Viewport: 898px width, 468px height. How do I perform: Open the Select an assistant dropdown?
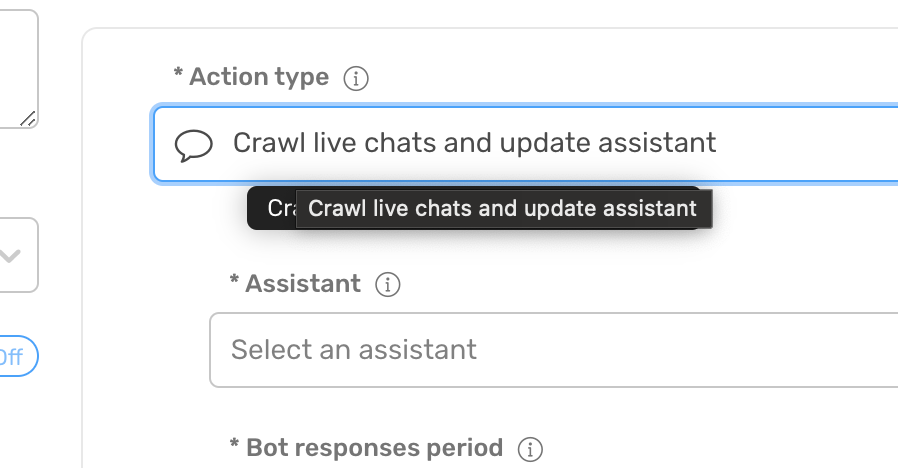[x=554, y=350]
